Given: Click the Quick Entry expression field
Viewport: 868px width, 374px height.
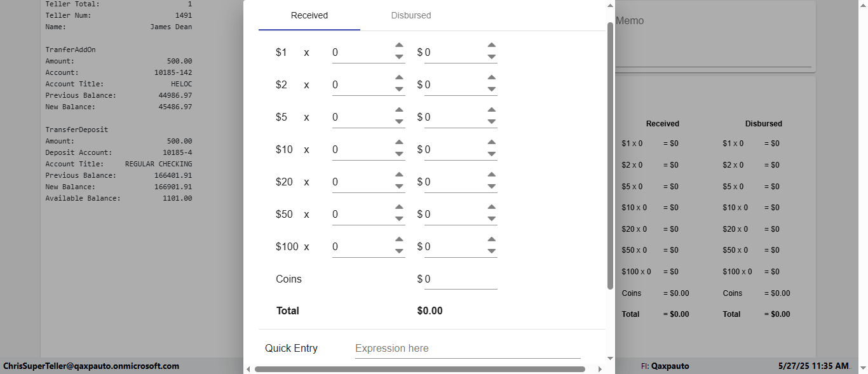Looking at the screenshot, I should (x=467, y=349).
